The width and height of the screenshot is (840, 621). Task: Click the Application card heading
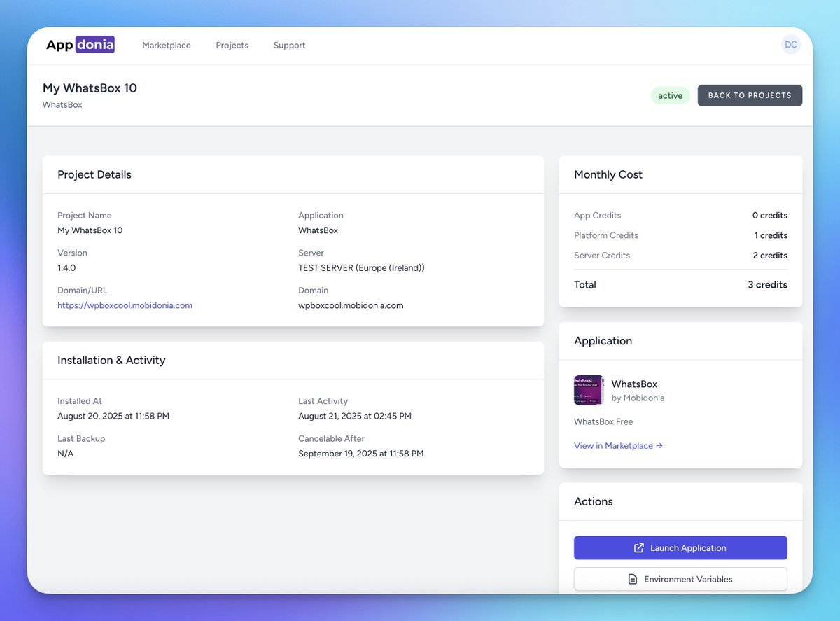click(603, 341)
